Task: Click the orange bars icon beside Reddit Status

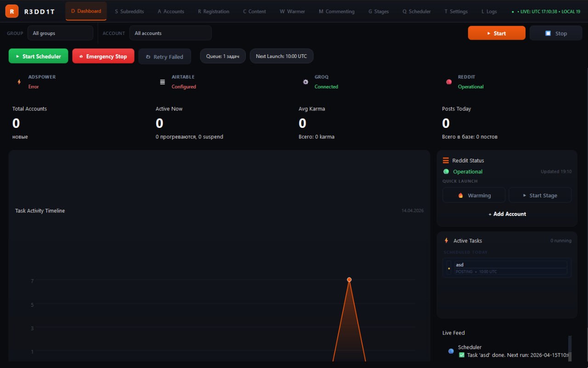Action: [x=446, y=161]
